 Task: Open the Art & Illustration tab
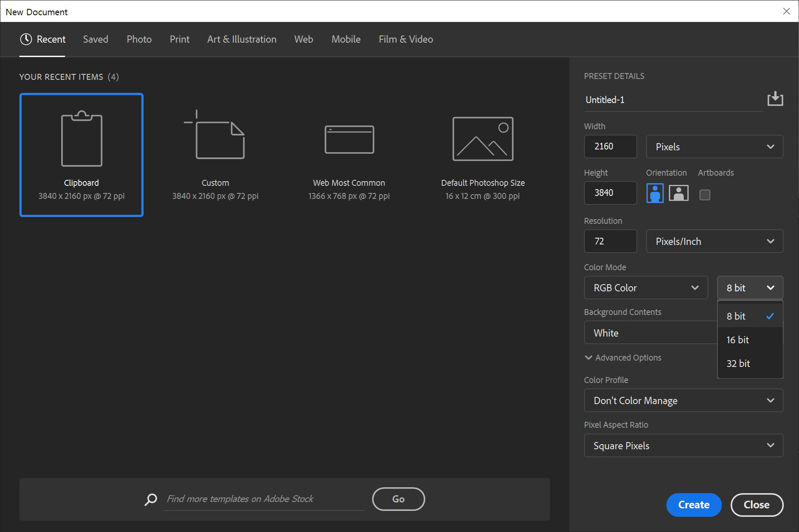242,39
